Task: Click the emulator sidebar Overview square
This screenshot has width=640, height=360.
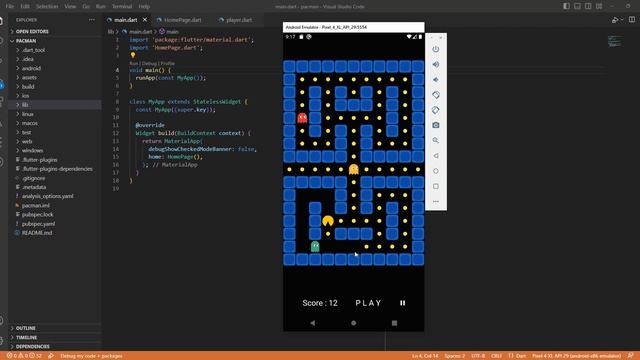Action: tap(436, 186)
